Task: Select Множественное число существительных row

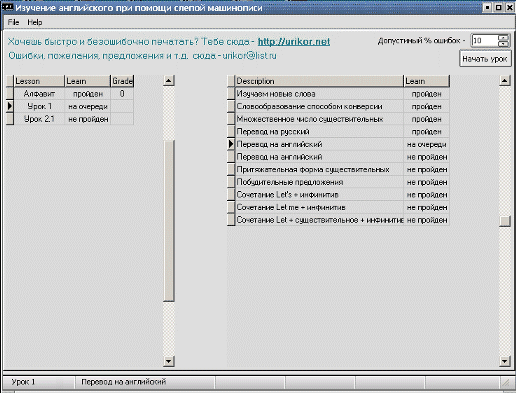Action: 338,119
